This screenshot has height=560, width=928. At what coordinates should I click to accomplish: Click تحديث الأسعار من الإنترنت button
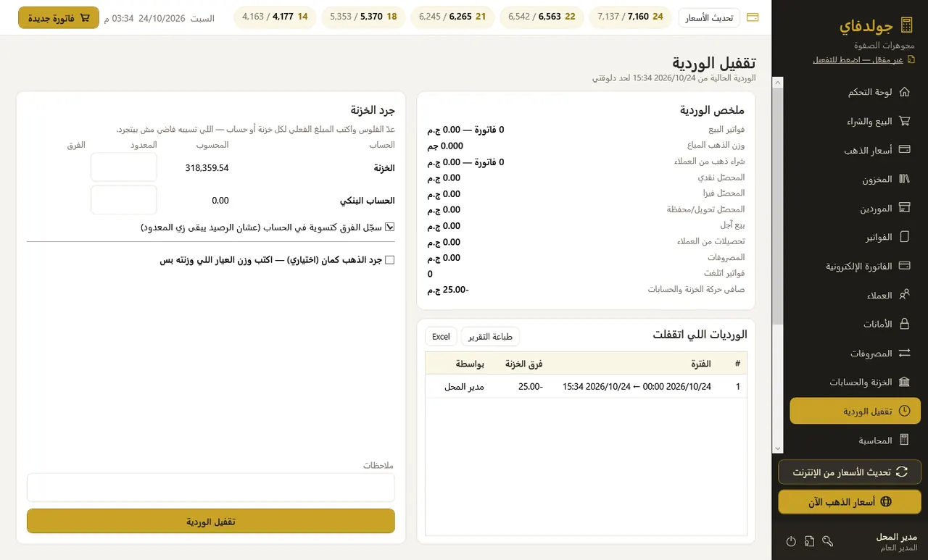tap(850, 472)
